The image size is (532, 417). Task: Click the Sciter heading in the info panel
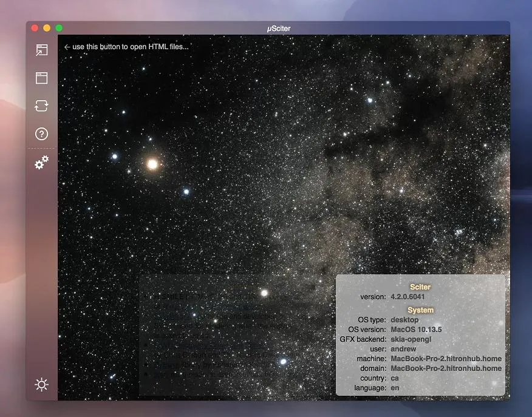pos(420,287)
